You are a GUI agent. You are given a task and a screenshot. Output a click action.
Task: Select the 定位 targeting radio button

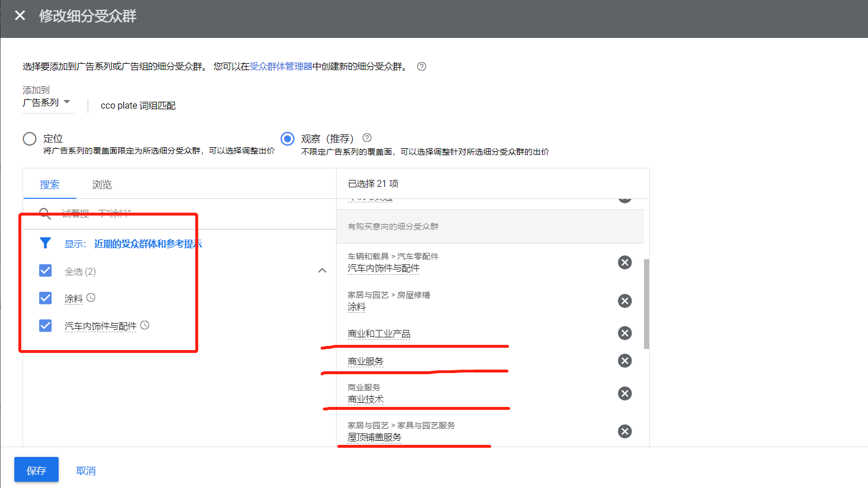click(x=29, y=139)
